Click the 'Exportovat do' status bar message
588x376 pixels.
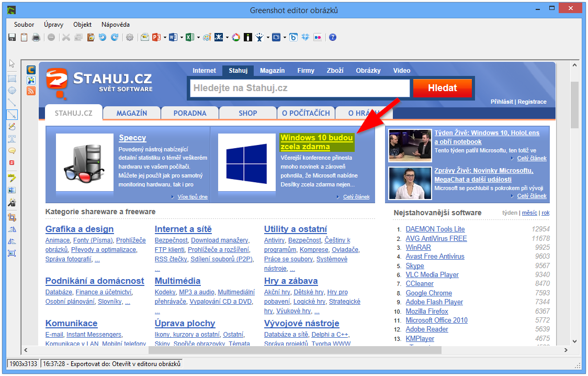coord(112,363)
